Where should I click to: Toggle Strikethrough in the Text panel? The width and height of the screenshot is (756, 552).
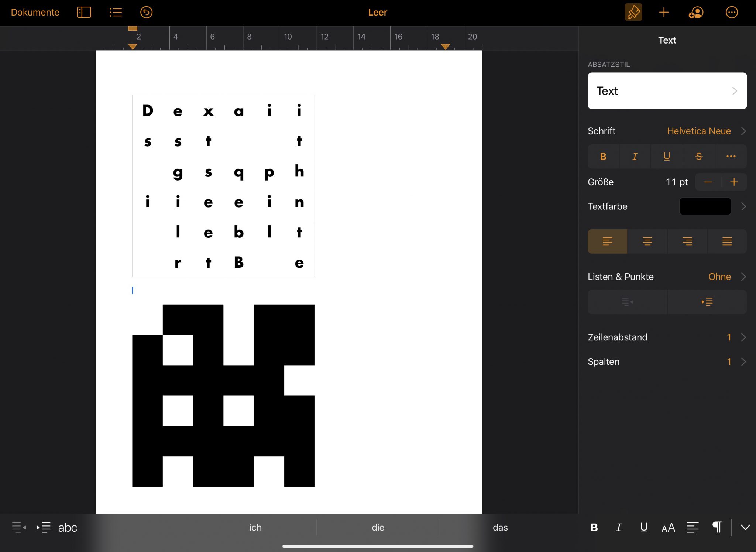698,157
